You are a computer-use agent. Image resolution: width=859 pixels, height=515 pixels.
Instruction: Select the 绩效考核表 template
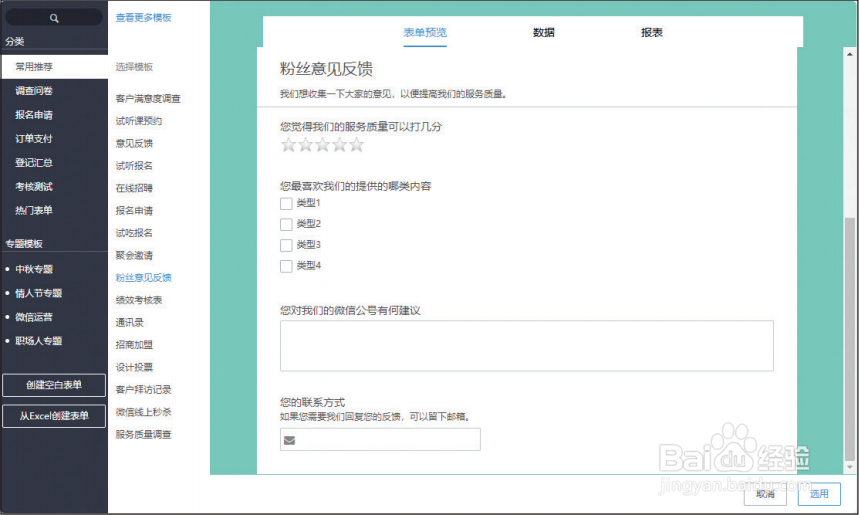tap(139, 300)
